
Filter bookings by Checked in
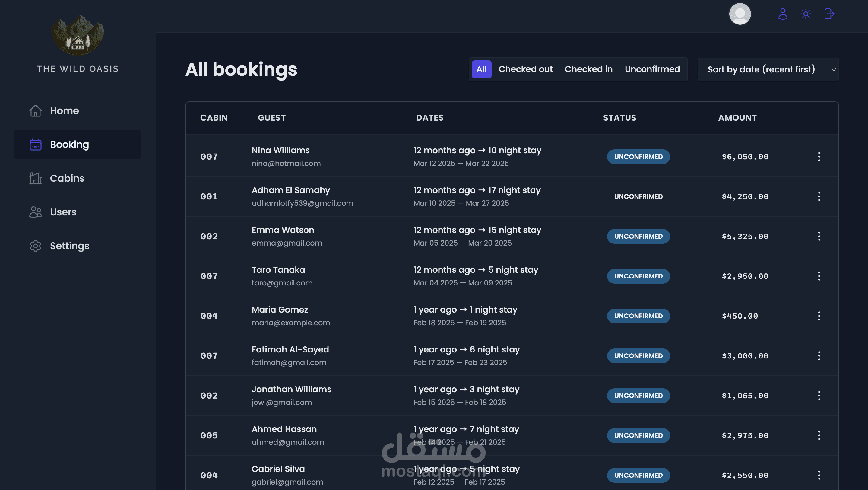click(x=588, y=69)
